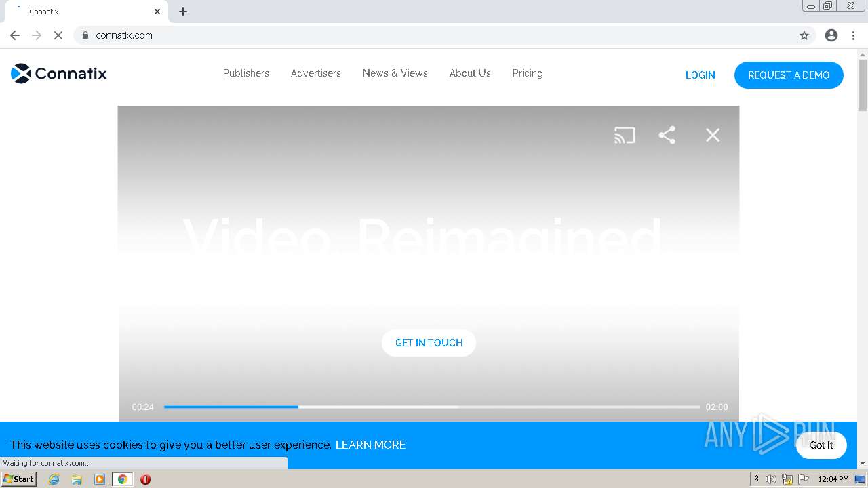Go to News & Views
This screenshot has height=488, width=868.
(x=395, y=73)
